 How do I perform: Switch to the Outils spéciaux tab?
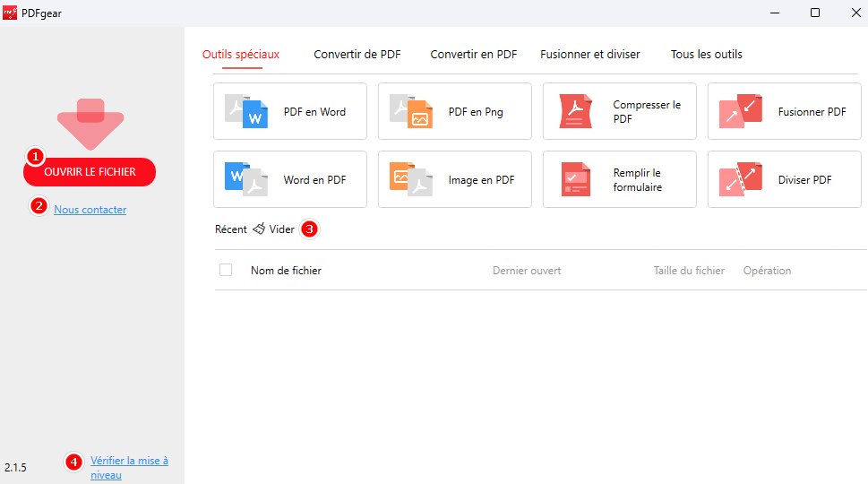pos(241,55)
